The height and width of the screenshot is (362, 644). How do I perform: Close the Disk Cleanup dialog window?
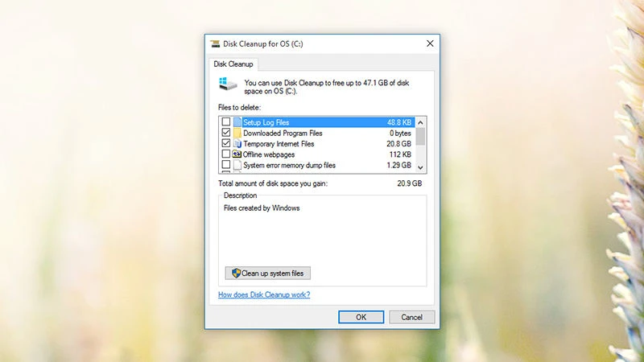tap(429, 43)
